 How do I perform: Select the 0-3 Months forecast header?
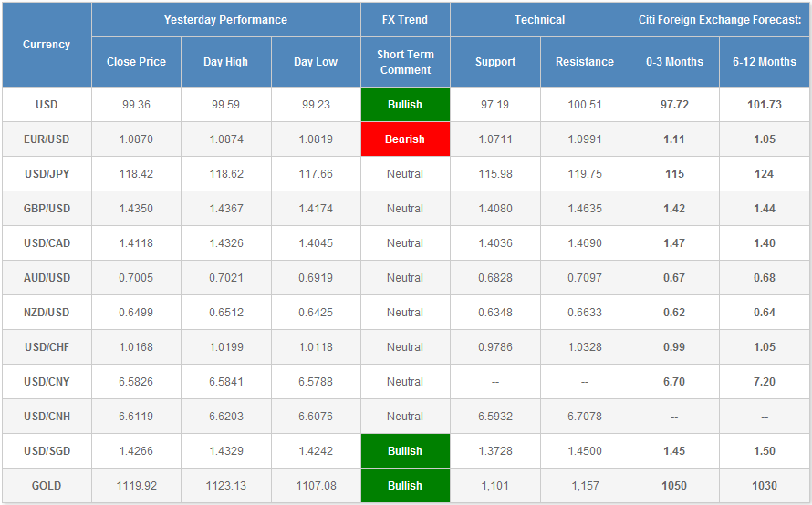point(674,62)
